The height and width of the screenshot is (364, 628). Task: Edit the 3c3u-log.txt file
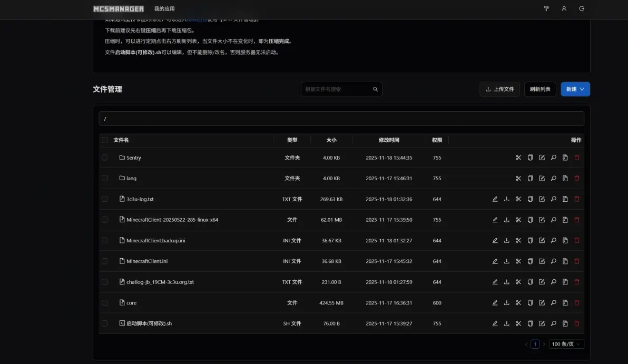coord(495,199)
